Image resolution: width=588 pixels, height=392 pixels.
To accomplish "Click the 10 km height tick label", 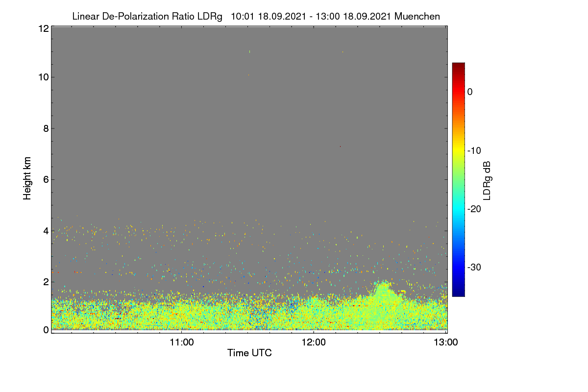I will [43, 77].
